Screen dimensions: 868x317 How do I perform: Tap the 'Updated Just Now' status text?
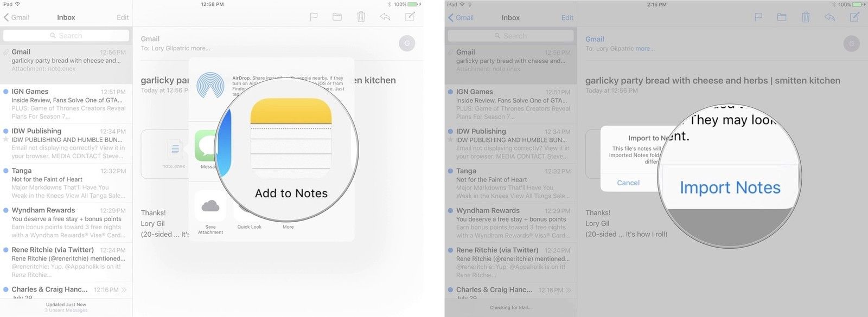[66, 305]
